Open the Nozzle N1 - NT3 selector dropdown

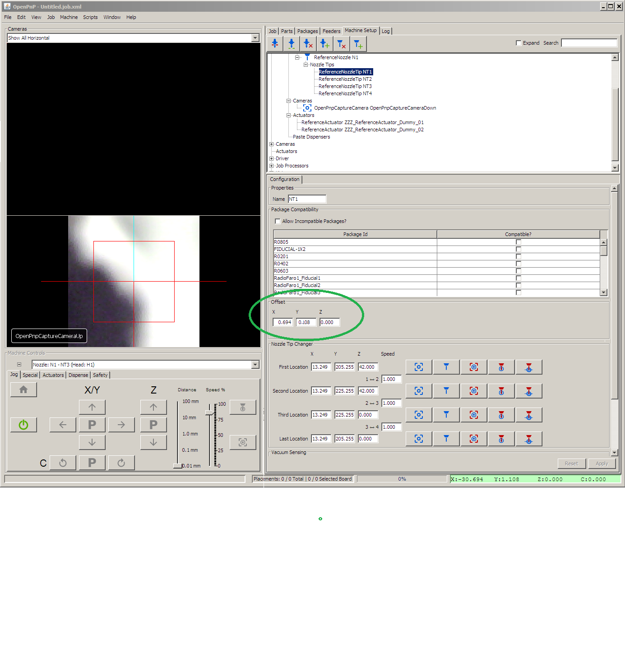(x=255, y=365)
